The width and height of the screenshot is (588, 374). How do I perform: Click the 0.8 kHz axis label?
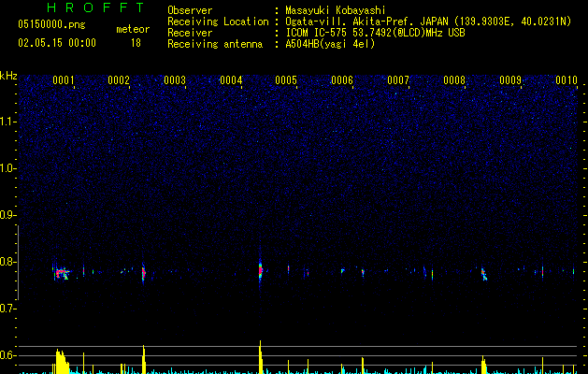point(7,262)
